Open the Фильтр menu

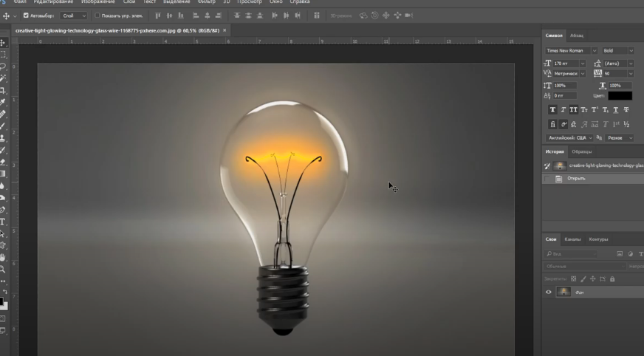206,2
